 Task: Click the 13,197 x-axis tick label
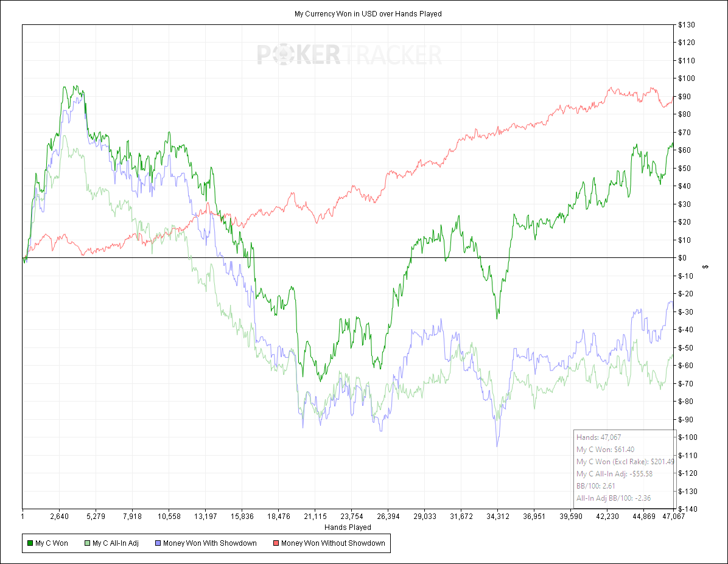pos(205,517)
